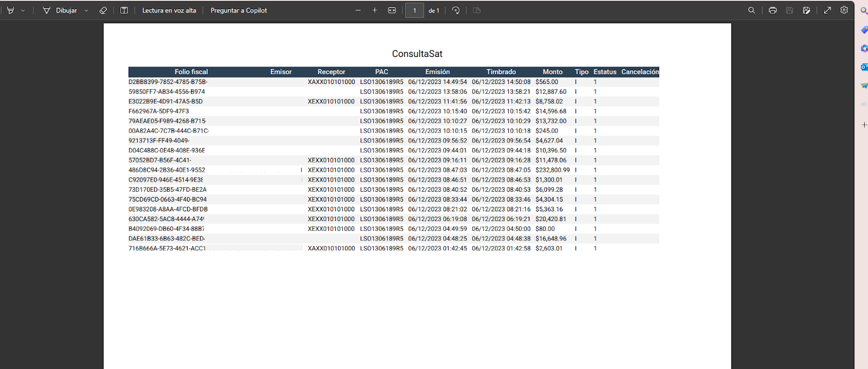Screen dimensions: 868x369
Task: Click the page number input field
Action: click(414, 10)
